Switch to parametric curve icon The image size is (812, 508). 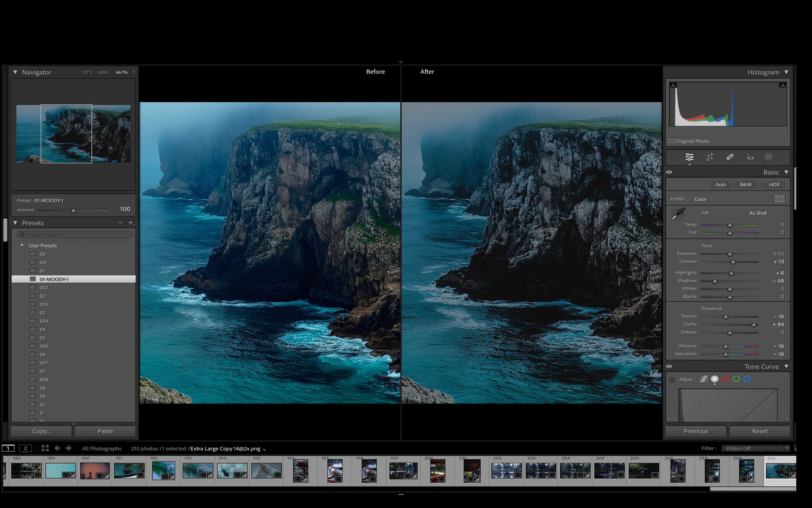[704, 379]
